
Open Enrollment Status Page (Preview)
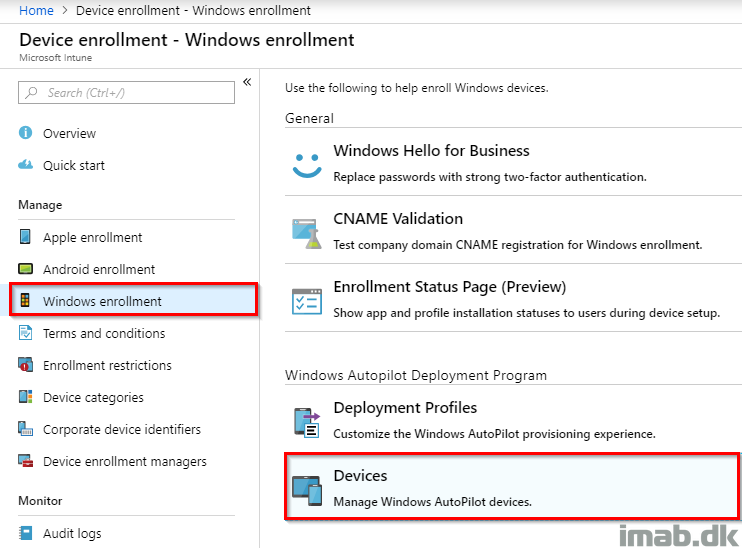[513, 298]
